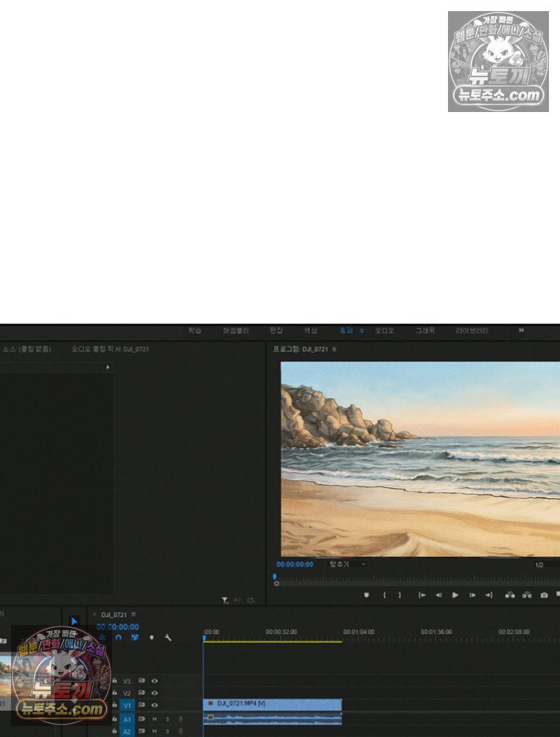560x737 pixels.
Task: Click the Mark Out button
Action: tap(400, 595)
